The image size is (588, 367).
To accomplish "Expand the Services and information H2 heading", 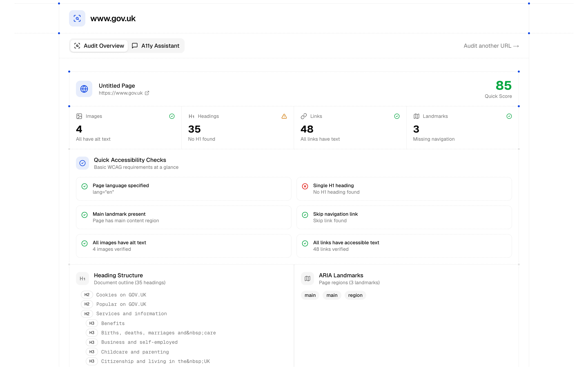I will coord(131,314).
